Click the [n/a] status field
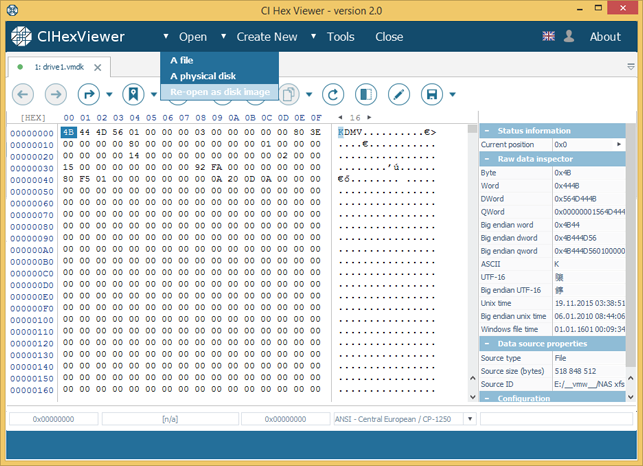This screenshot has width=643, height=466. [170, 419]
